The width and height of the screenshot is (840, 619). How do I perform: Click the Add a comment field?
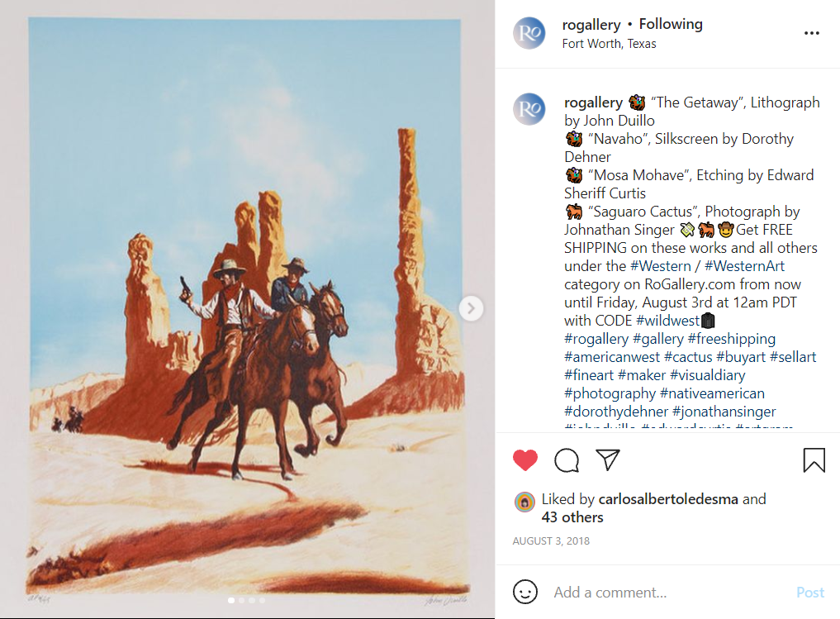669,593
